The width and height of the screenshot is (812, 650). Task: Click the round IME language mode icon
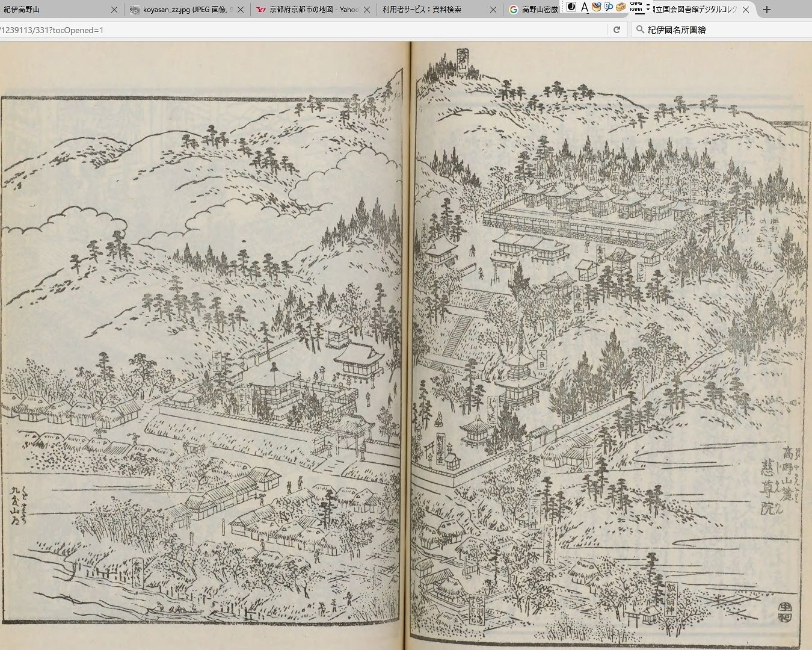pos(571,7)
